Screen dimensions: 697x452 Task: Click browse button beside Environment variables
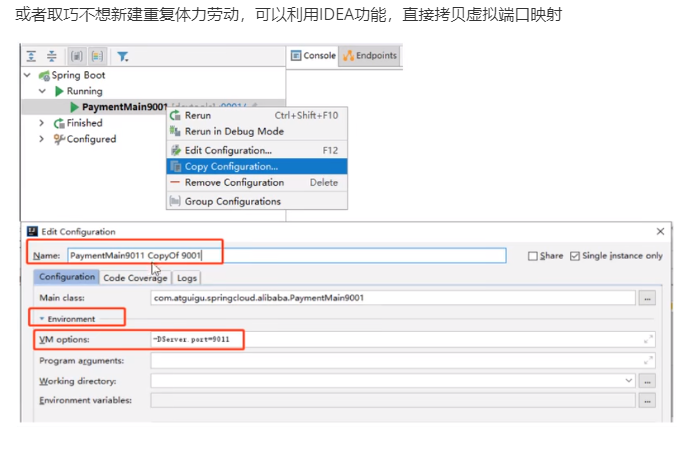coord(647,400)
